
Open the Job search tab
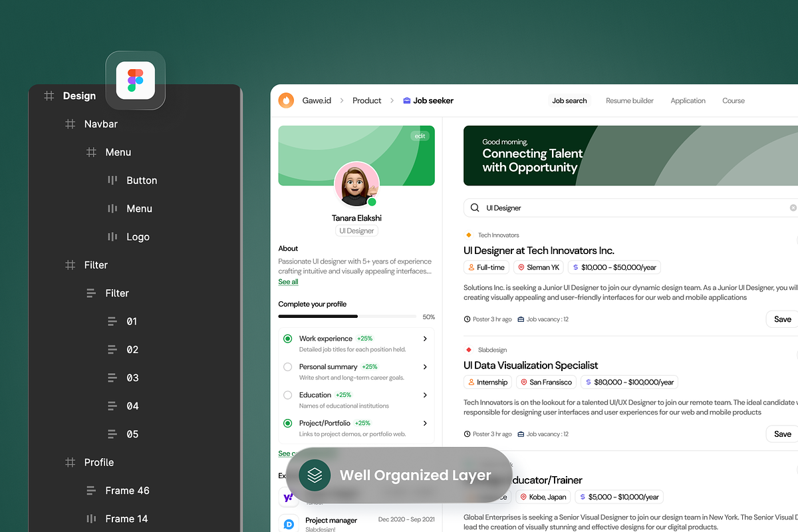pos(570,100)
